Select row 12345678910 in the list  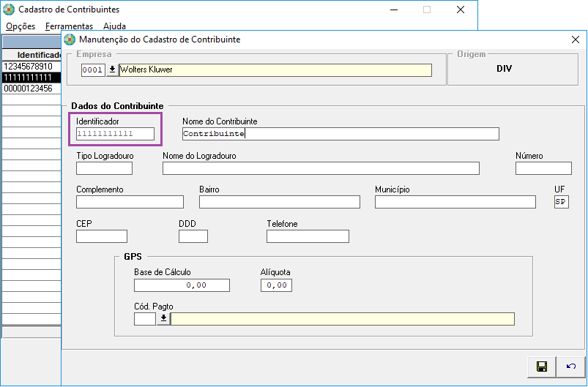point(31,67)
